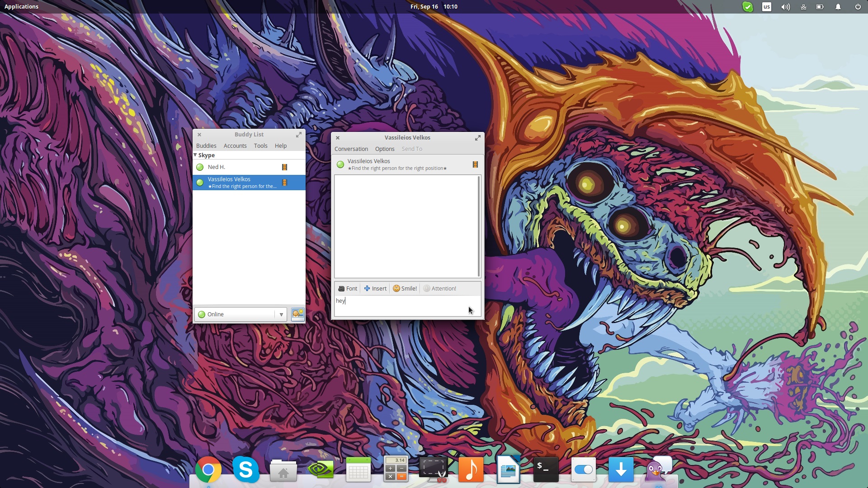The height and width of the screenshot is (488, 868).
Task: Open the battery indicator
Action: coord(820,7)
